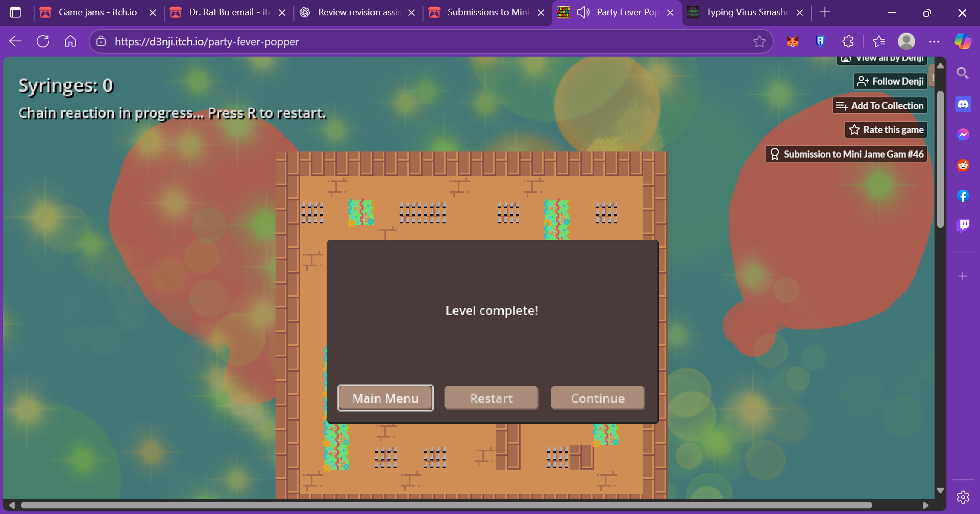980x514 pixels.
Task: Open the browser Extensions puzzle icon
Action: [x=848, y=41]
